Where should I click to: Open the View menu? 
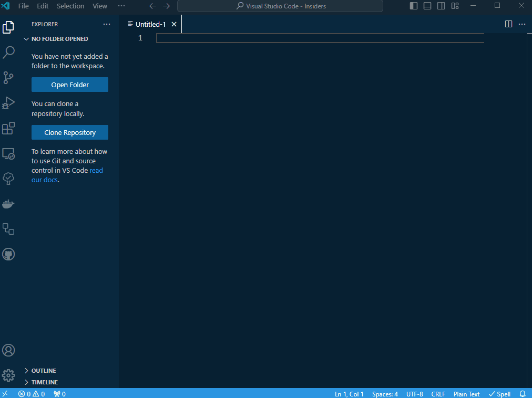[100, 6]
